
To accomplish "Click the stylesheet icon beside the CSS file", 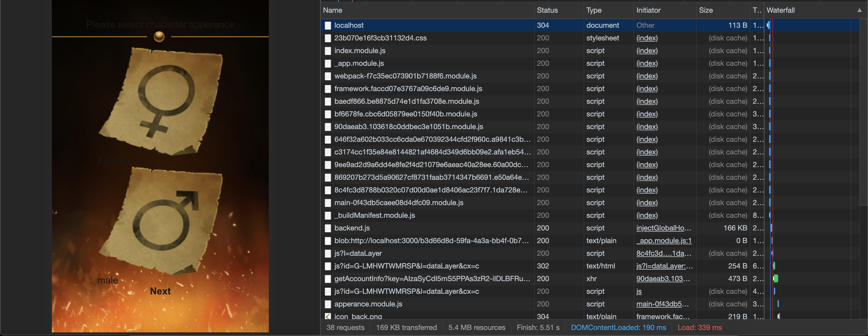I will [x=328, y=38].
